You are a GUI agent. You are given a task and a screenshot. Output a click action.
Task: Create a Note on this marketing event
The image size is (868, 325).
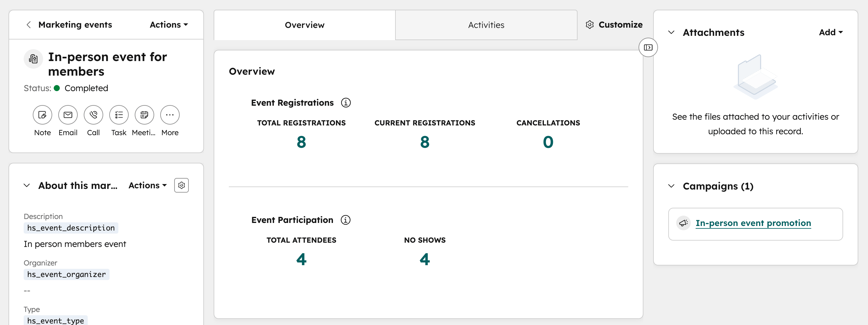(42, 115)
